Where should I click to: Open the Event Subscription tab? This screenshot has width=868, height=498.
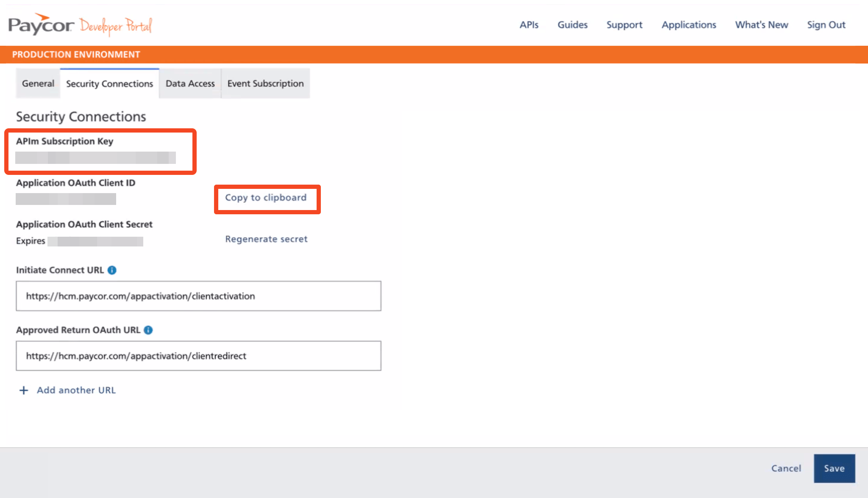click(x=265, y=83)
